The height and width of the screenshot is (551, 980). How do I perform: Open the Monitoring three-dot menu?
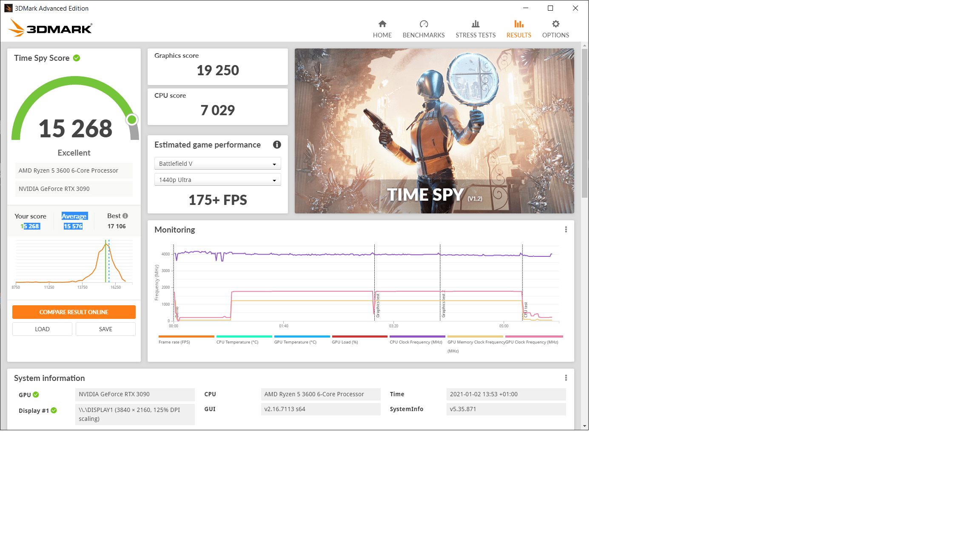point(566,230)
